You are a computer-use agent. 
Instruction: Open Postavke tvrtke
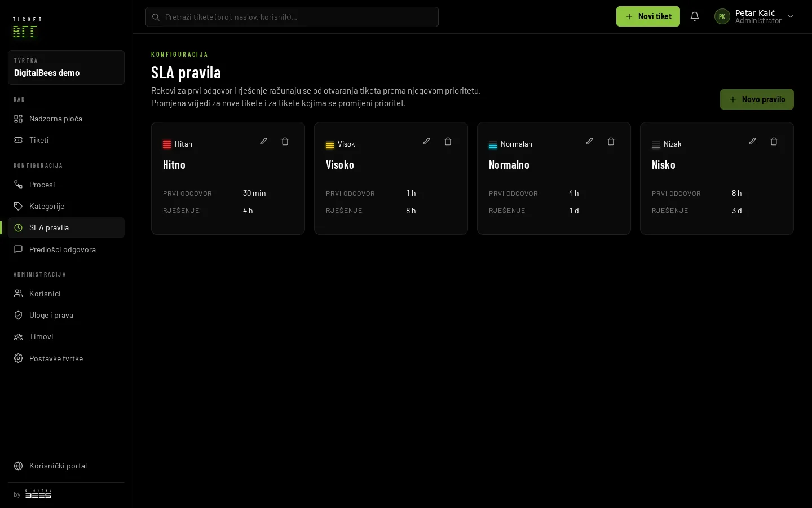(x=66, y=358)
